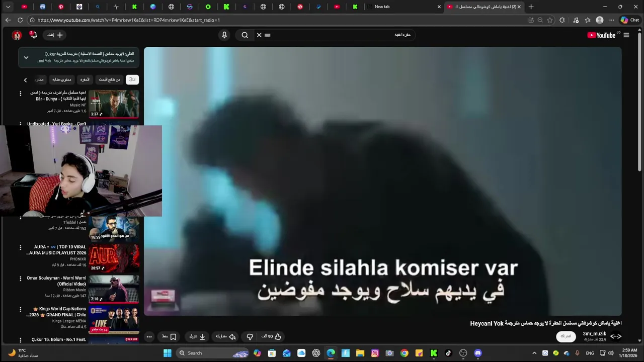Open the 3mr_muzik channel name link
The image size is (644, 362).
[595, 334]
